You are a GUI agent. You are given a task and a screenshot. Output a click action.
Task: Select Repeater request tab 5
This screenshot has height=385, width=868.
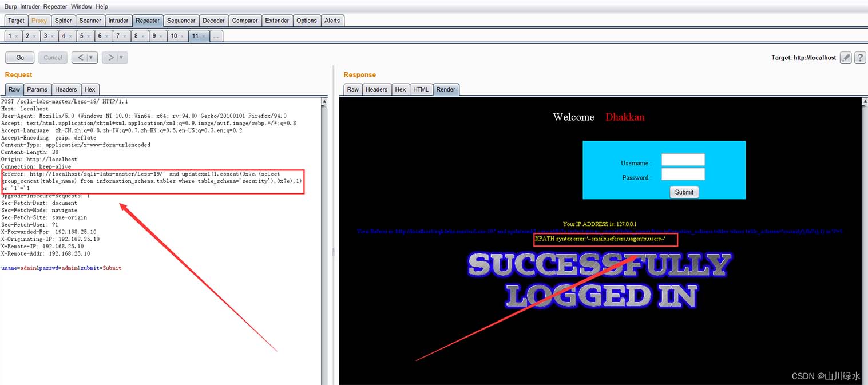click(82, 36)
